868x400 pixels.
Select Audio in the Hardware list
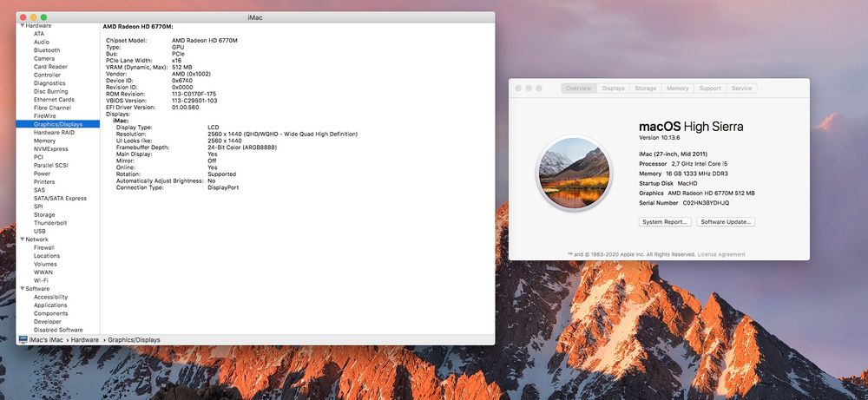coord(42,42)
